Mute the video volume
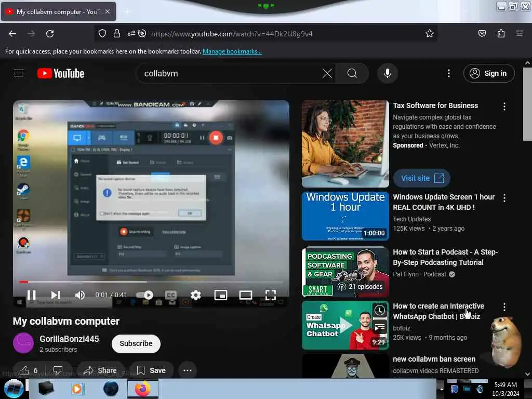Screen dimensions: 532x399 click(x=80, y=295)
